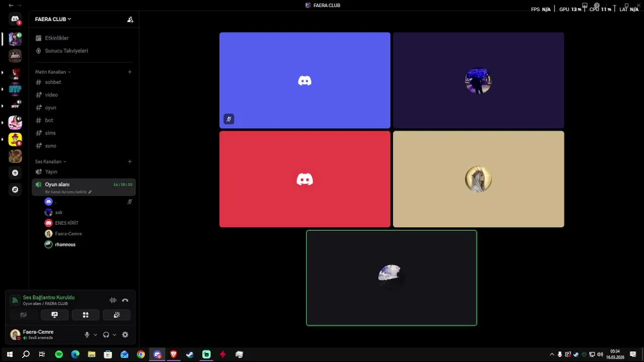Toggle the system tray microphone icon
Viewport: 644px width, 362px height.
tap(559, 354)
